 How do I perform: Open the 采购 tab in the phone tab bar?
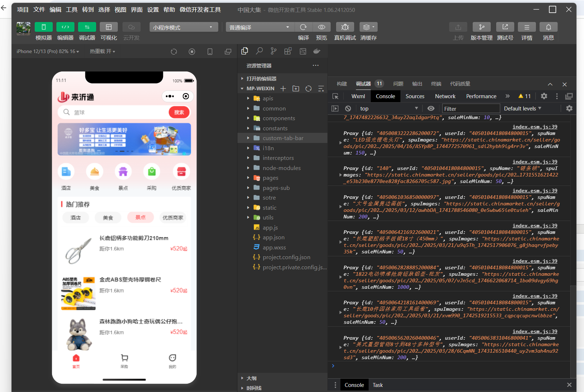(x=124, y=361)
